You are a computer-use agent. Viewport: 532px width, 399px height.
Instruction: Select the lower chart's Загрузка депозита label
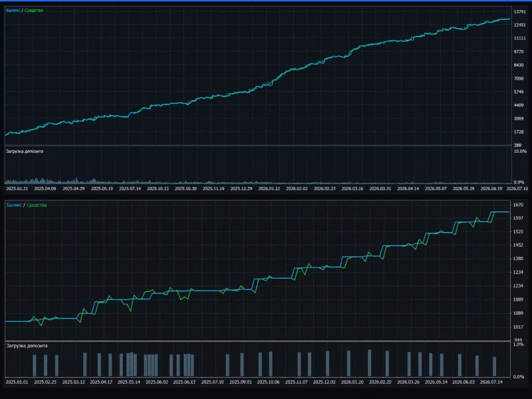click(x=27, y=346)
